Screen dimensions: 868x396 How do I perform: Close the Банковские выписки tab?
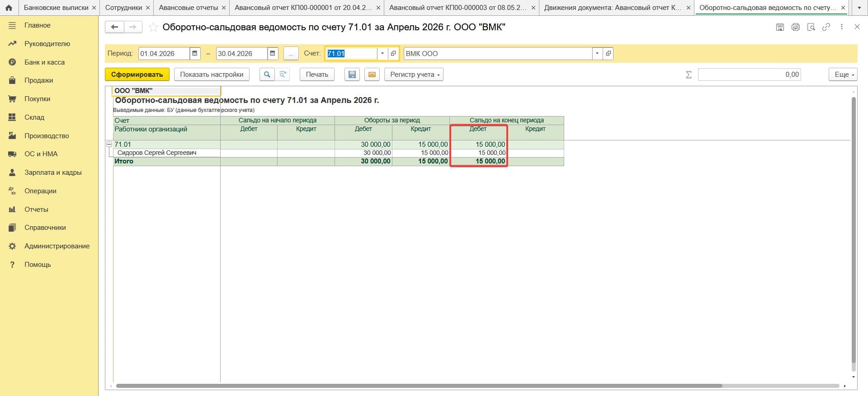(x=94, y=8)
